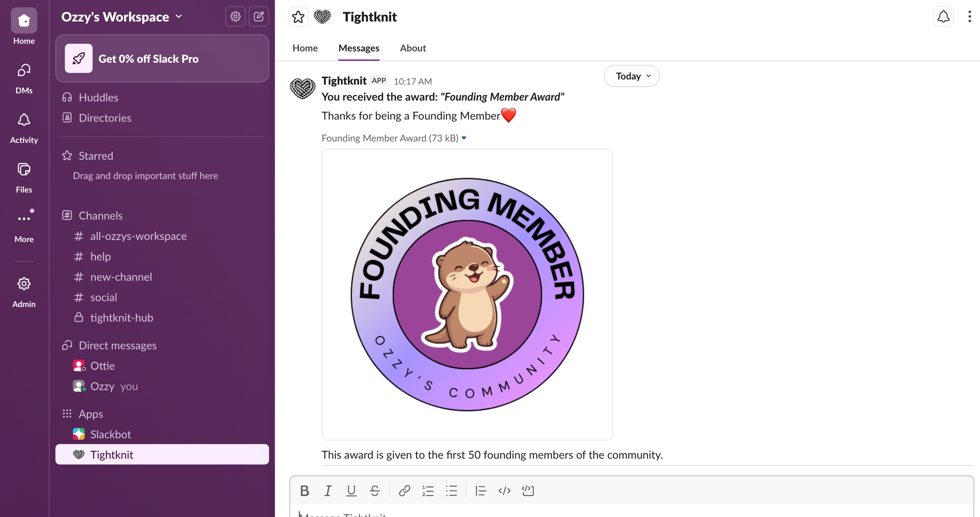
Task: Open the Today date jump dropdown
Action: coord(631,76)
